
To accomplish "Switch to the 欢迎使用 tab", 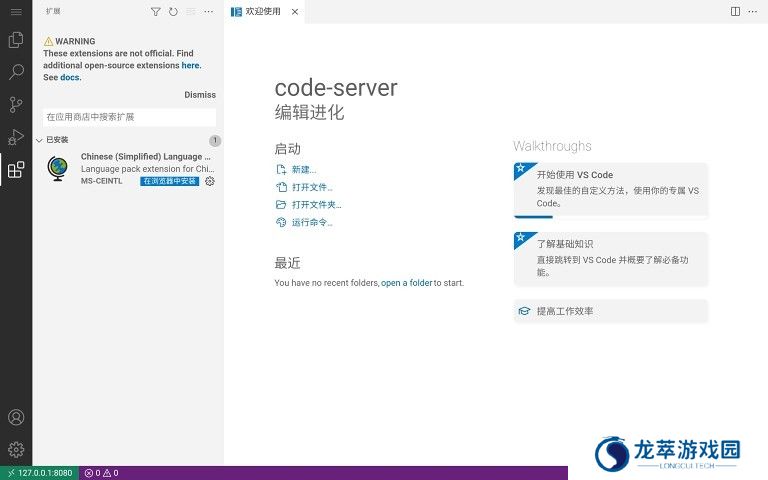I will click(264, 12).
